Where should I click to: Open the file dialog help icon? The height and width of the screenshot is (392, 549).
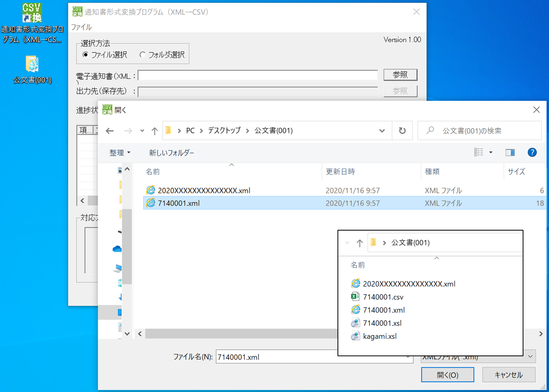[532, 152]
